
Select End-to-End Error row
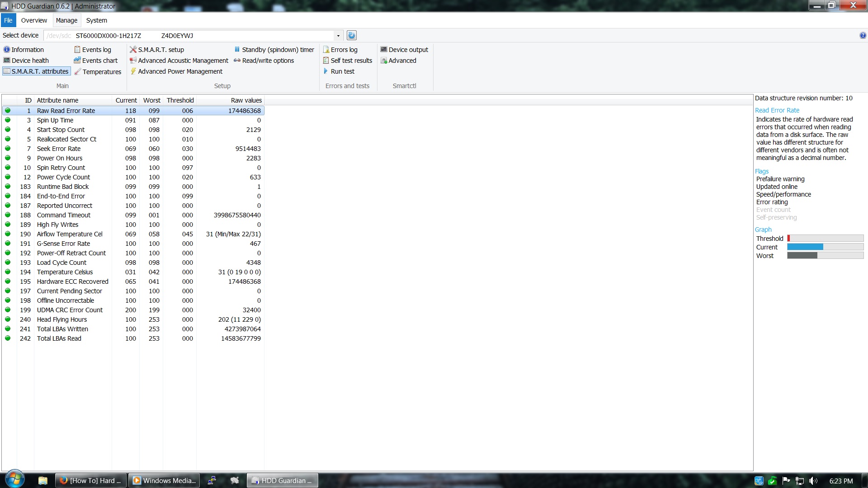(133, 196)
